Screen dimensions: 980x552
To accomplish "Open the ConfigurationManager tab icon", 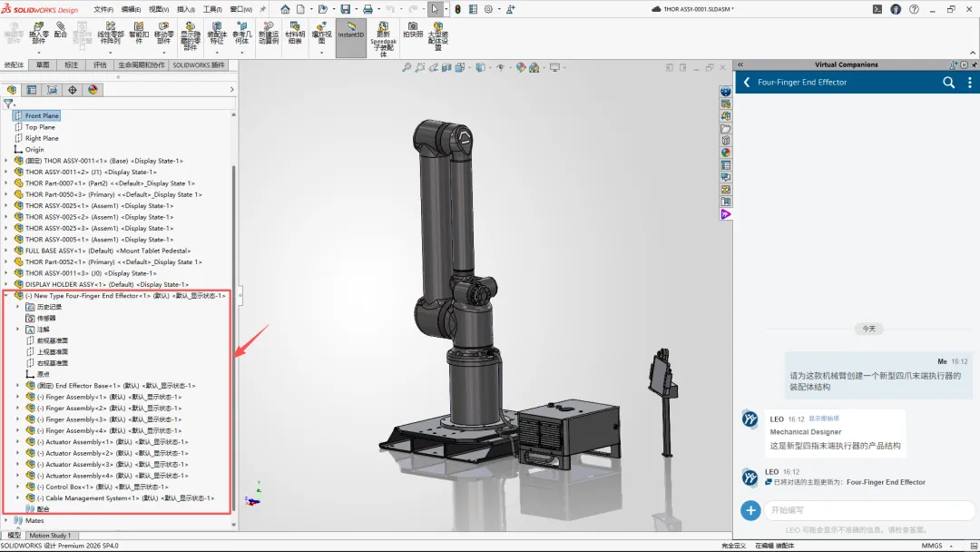I will coord(52,90).
